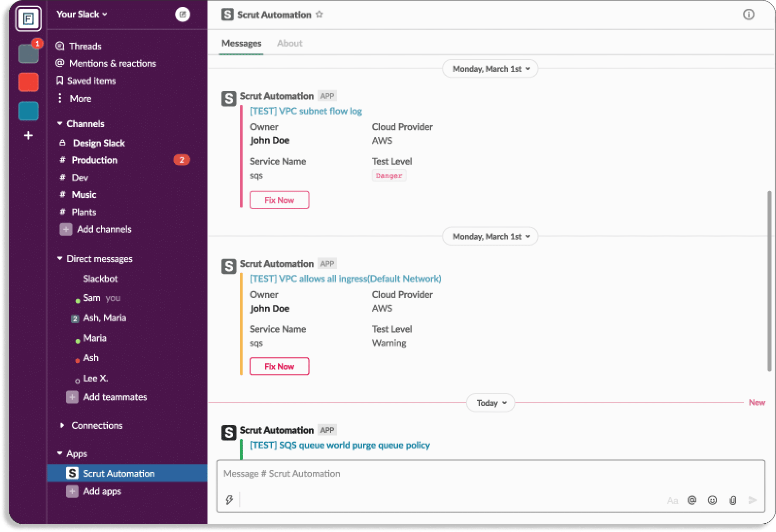Open the emoji picker icon
This screenshot has height=532, width=776.
pyautogui.click(x=712, y=500)
